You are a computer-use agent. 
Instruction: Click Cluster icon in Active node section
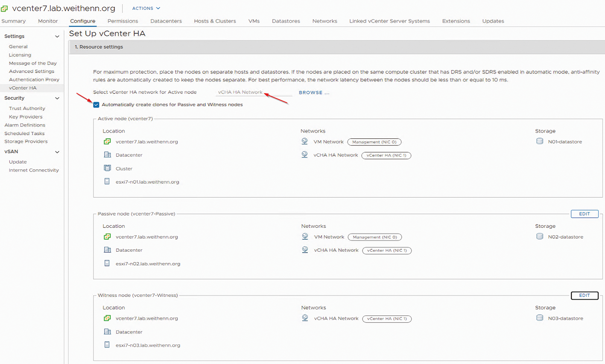pos(107,168)
